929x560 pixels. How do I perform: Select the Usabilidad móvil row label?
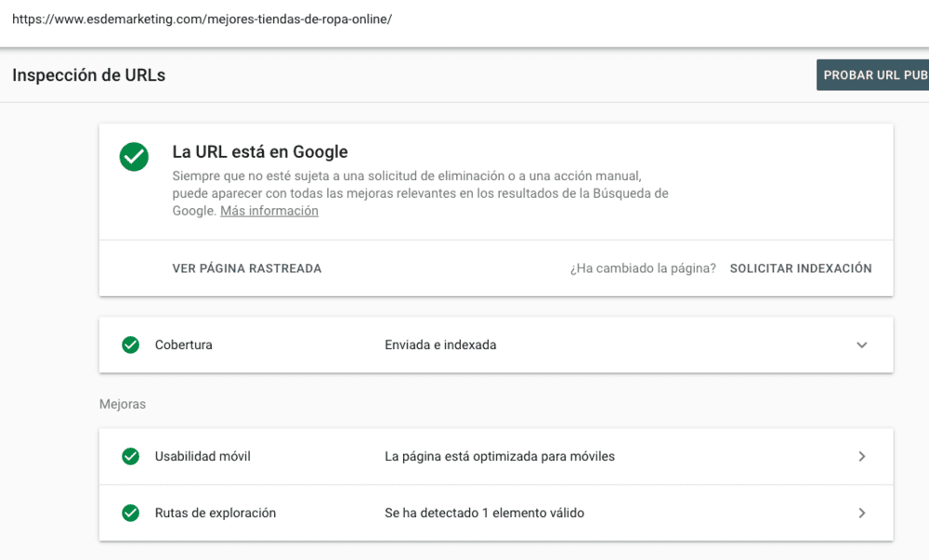[203, 456]
